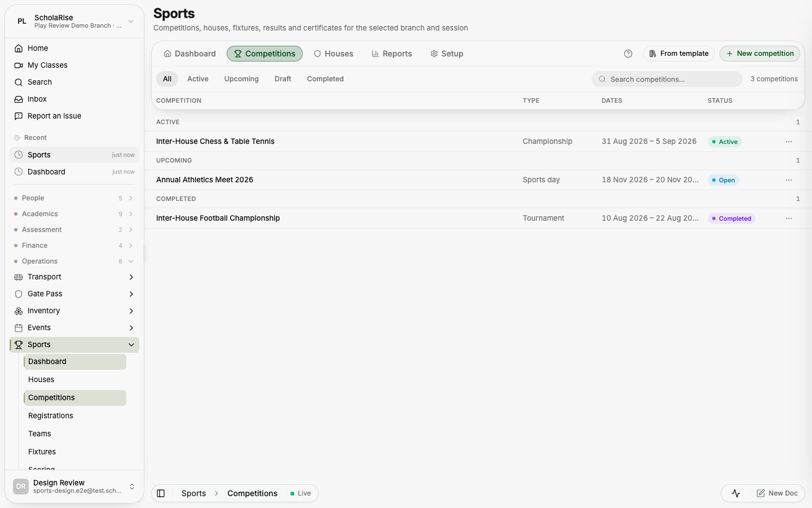The height and width of the screenshot is (508, 812).
Task: Open Design Review account menu
Action: (74, 487)
